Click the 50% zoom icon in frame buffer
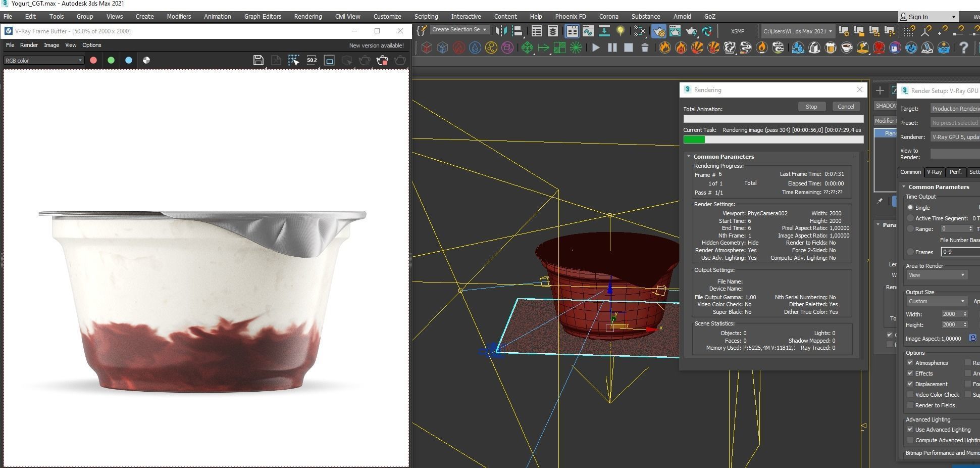Screen dimensions: 980x468 pyautogui.click(x=312, y=60)
